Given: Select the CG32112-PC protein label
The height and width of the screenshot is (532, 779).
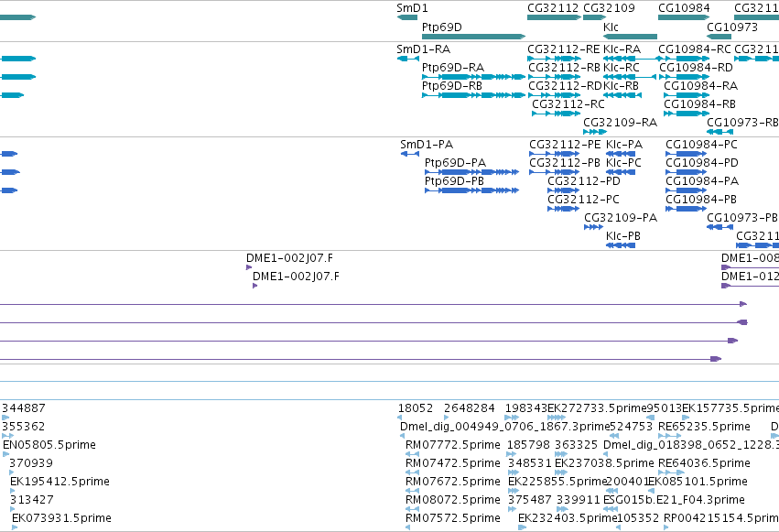Looking at the screenshot, I should click(583, 200).
